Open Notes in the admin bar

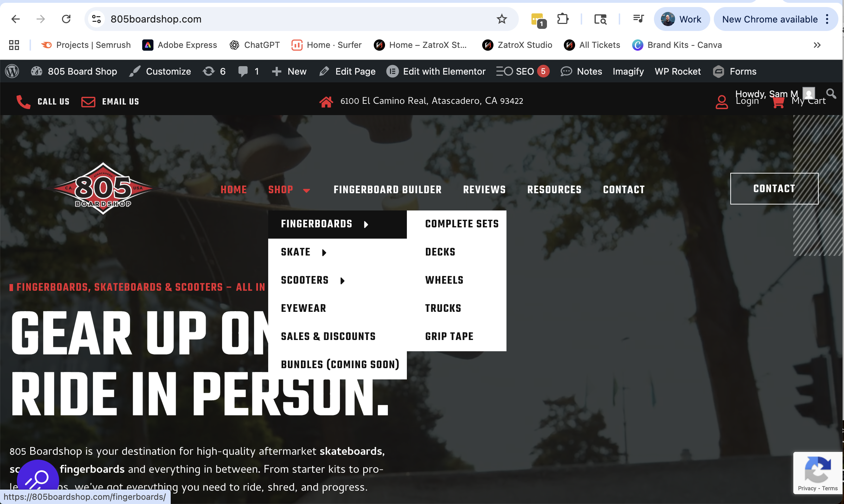(x=581, y=71)
